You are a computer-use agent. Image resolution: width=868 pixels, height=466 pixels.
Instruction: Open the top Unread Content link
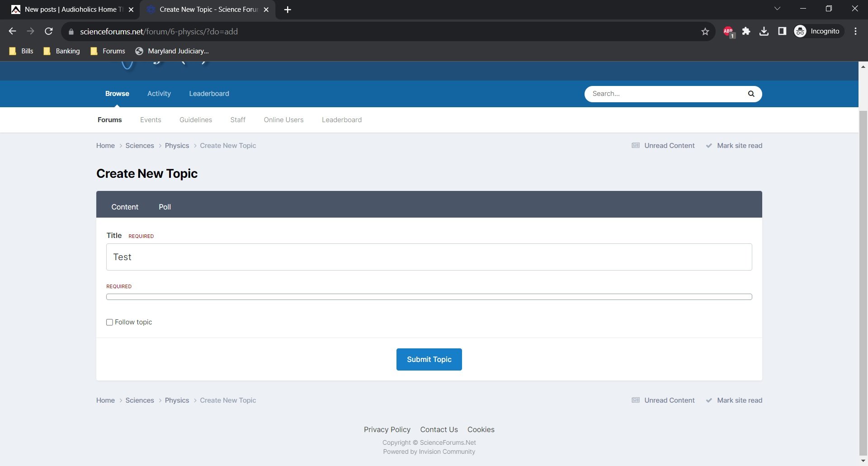point(669,146)
